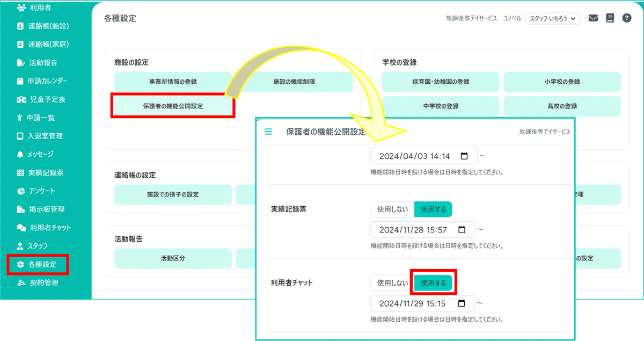The image size is (644, 341).
Task: Click the 児童予定表 school icon
Action: (x=21, y=99)
